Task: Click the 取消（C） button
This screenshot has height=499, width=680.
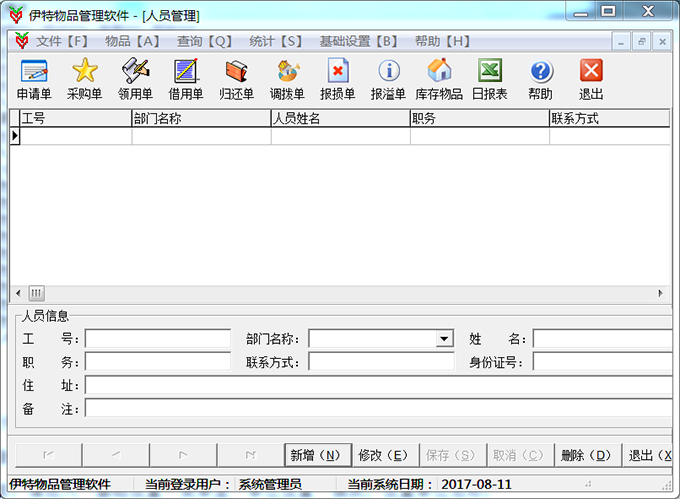Action: click(x=520, y=455)
